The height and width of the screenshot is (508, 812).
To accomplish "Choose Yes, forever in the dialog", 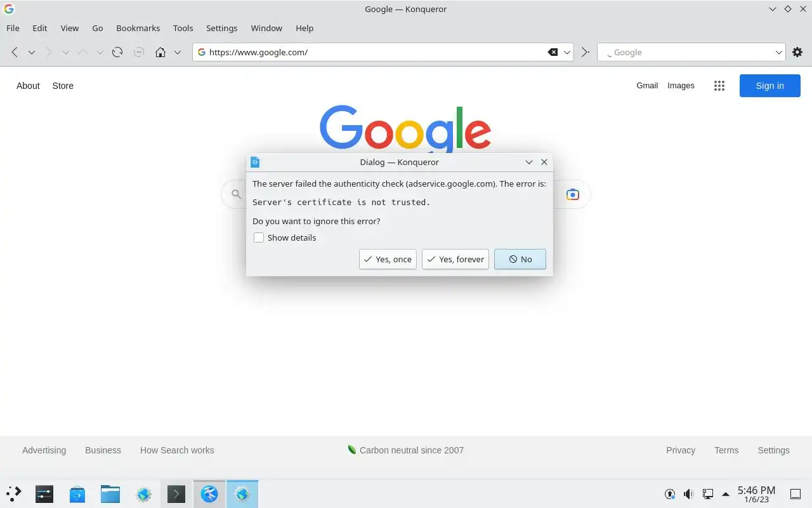I will (x=455, y=259).
